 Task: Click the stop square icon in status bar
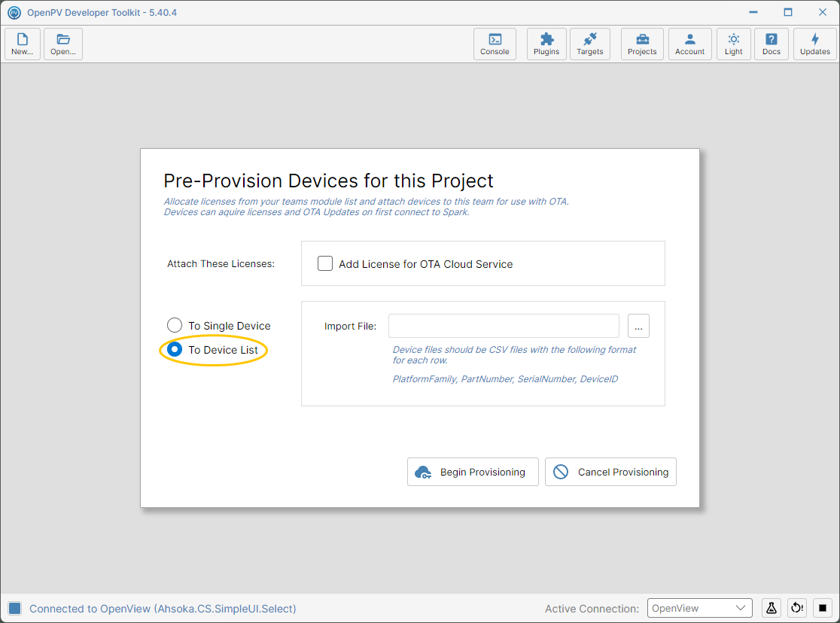tap(823, 608)
